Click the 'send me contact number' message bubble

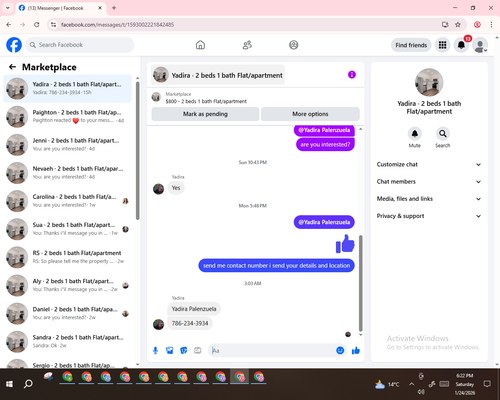tap(276, 266)
